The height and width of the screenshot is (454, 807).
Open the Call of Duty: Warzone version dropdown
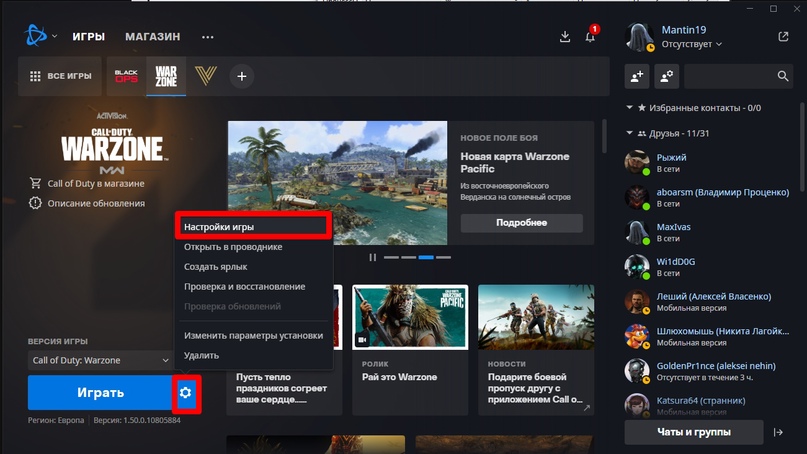tap(100, 360)
